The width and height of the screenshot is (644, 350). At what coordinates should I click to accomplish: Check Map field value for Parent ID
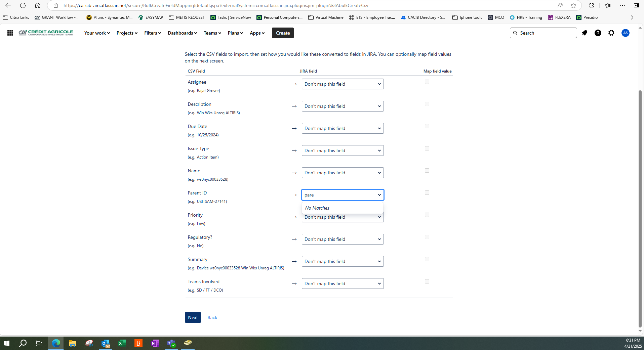pos(427,193)
